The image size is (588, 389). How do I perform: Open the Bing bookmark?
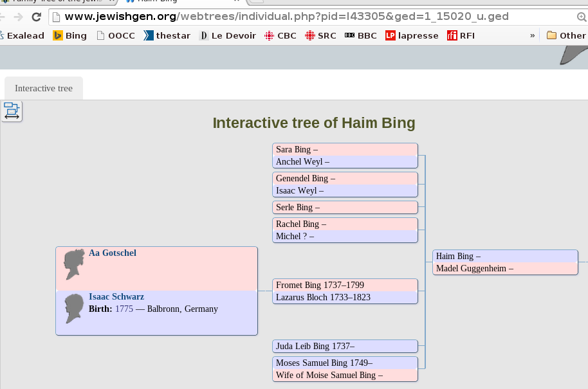tap(69, 35)
